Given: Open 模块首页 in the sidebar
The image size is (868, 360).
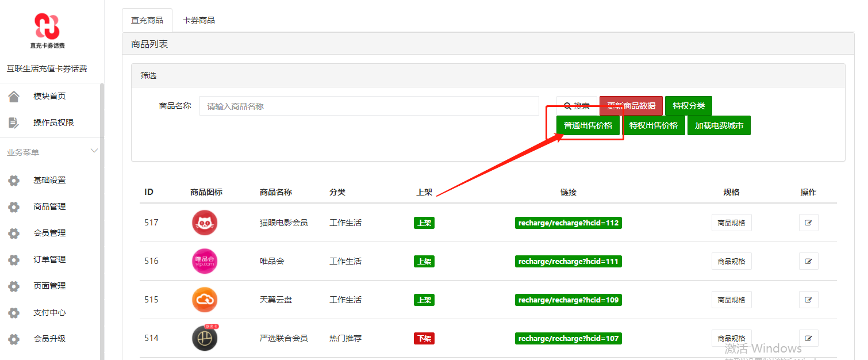Looking at the screenshot, I should pos(50,96).
